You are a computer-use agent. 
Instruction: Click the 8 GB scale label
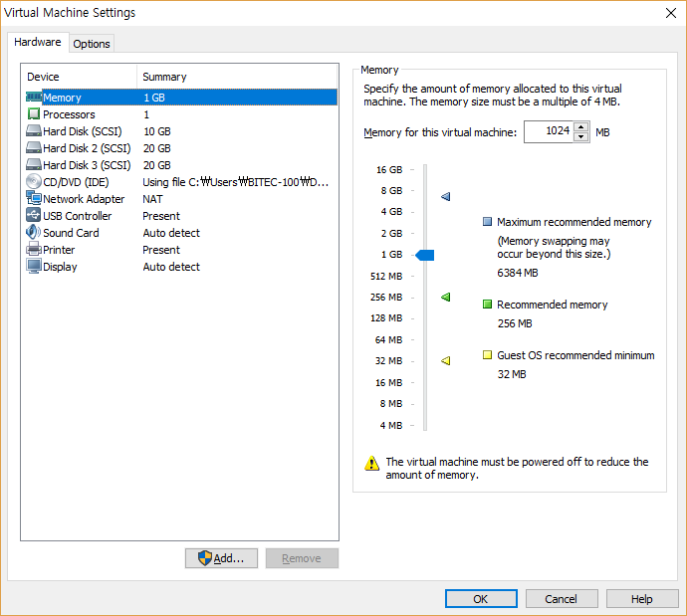tap(391, 191)
